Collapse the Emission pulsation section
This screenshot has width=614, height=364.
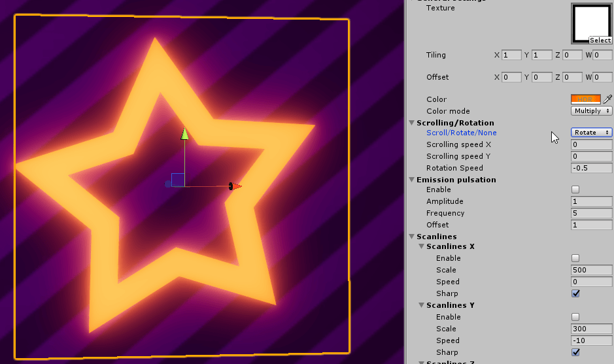point(411,180)
